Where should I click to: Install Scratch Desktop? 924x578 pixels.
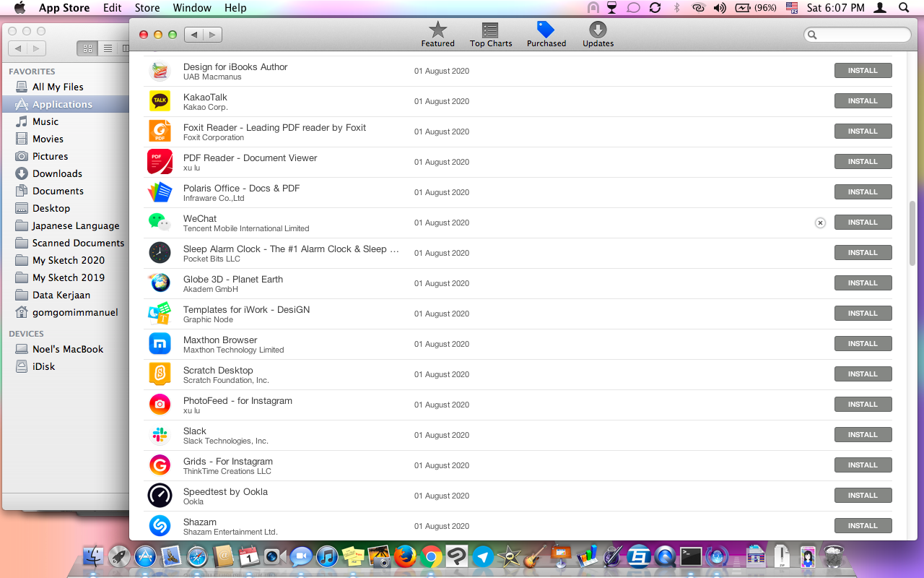[x=863, y=374]
